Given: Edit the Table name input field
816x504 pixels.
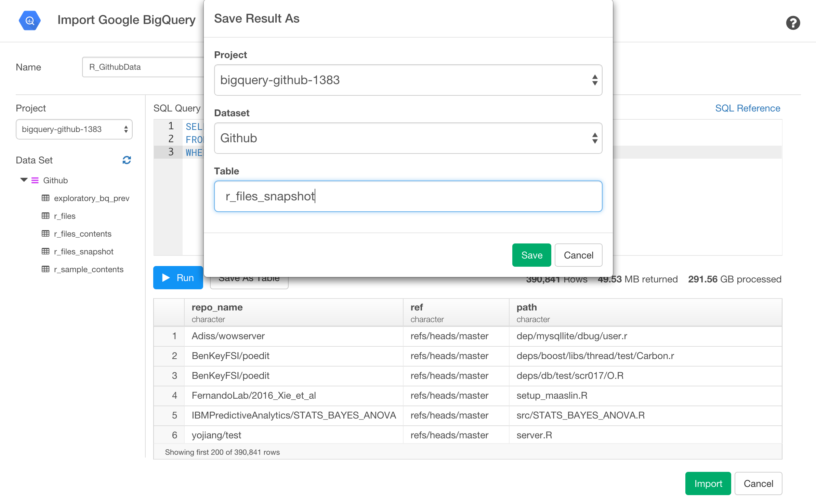Looking at the screenshot, I should tap(408, 196).
